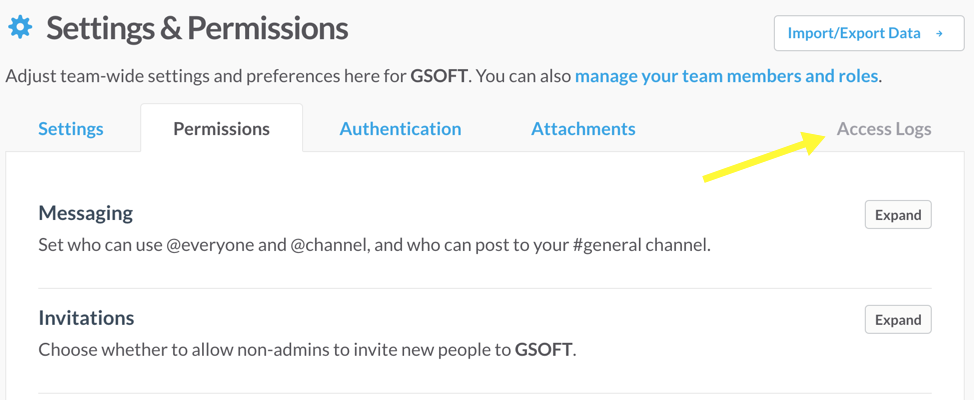Select the Permissions tab
Screen dimensions: 974x400
[221, 129]
